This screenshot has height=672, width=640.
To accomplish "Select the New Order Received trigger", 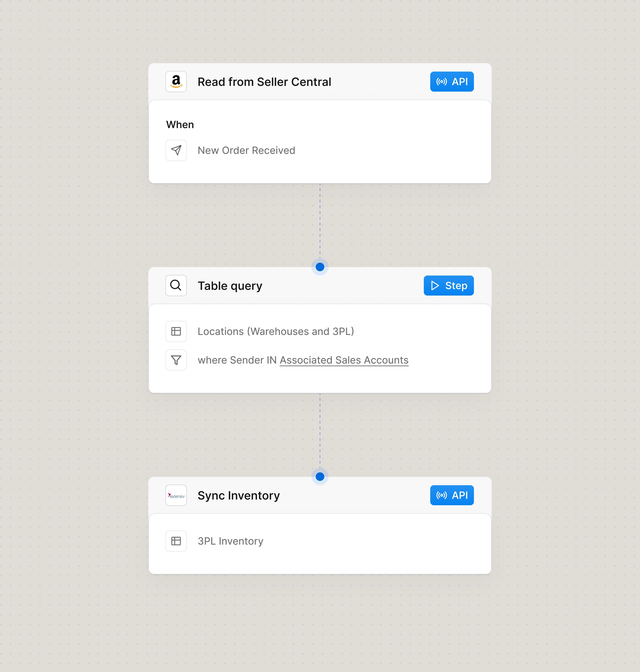I will [x=246, y=150].
